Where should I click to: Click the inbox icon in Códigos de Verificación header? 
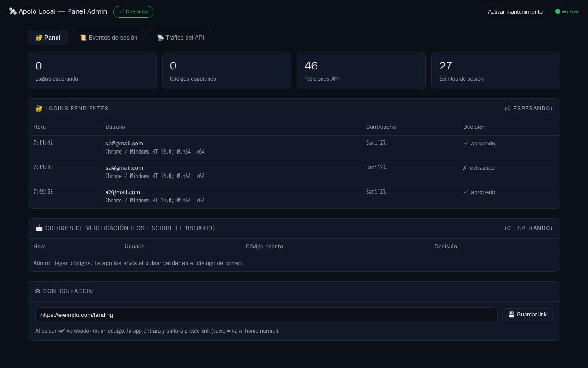pos(39,228)
